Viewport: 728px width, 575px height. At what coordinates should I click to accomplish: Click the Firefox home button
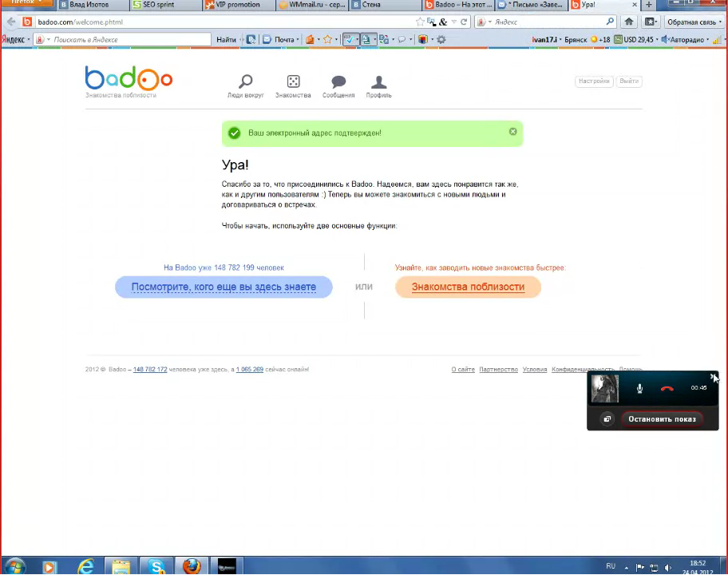(629, 22)
